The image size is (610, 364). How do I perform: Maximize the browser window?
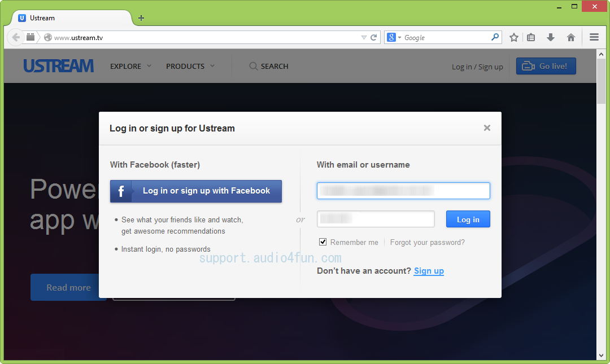pyautogui.click(x=574, y=6)
